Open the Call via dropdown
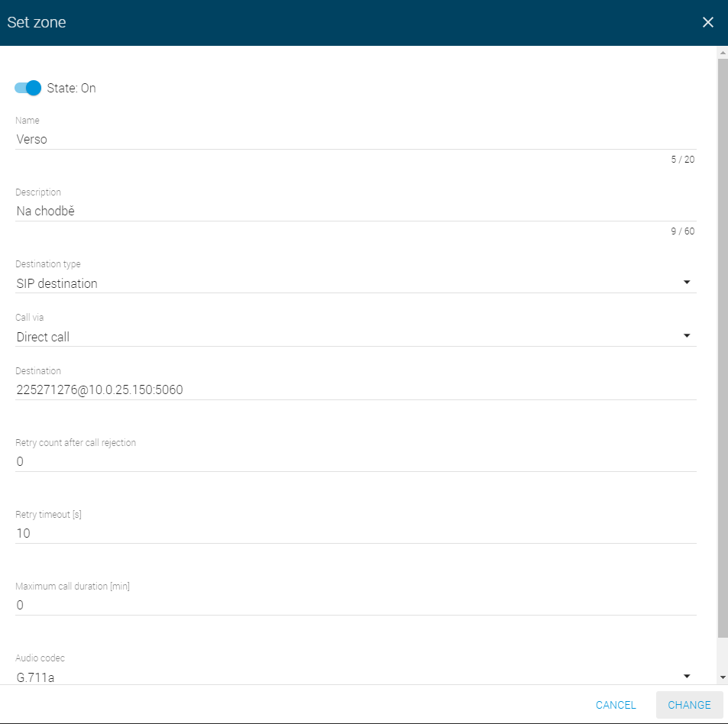Viewport: 728px width, 724px height. coord(356,337)
